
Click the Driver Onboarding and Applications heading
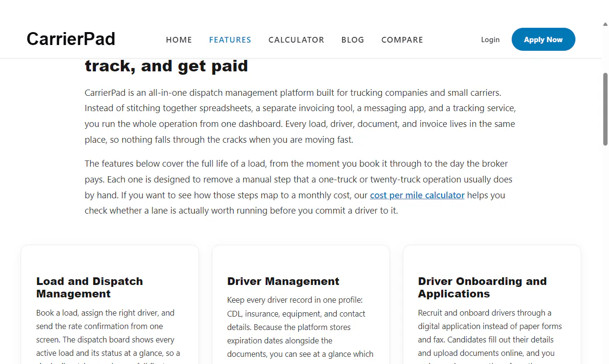[482, 287]
